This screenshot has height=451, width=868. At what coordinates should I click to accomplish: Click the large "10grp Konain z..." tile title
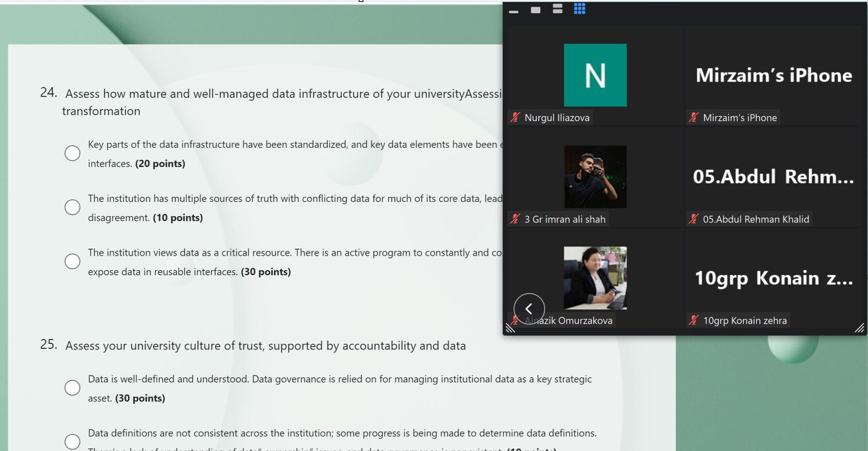[773, 278]
